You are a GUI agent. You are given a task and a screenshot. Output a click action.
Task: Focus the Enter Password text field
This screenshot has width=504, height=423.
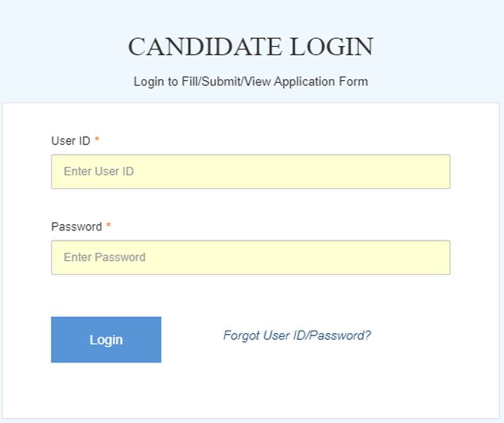click(x=250, y=258)
